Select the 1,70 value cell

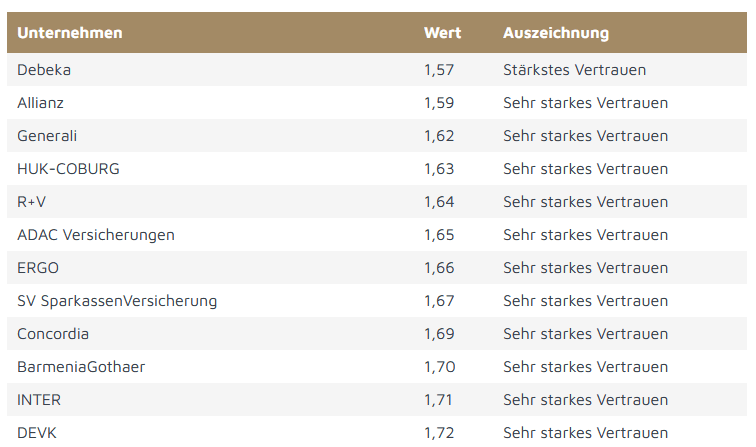[x=439, y=367]
